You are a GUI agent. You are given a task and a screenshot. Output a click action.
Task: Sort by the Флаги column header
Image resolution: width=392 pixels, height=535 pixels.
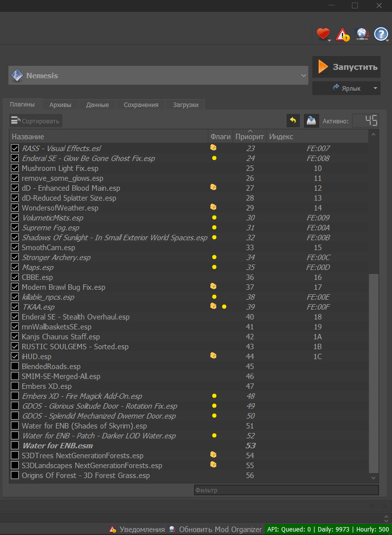click(221, 137)
